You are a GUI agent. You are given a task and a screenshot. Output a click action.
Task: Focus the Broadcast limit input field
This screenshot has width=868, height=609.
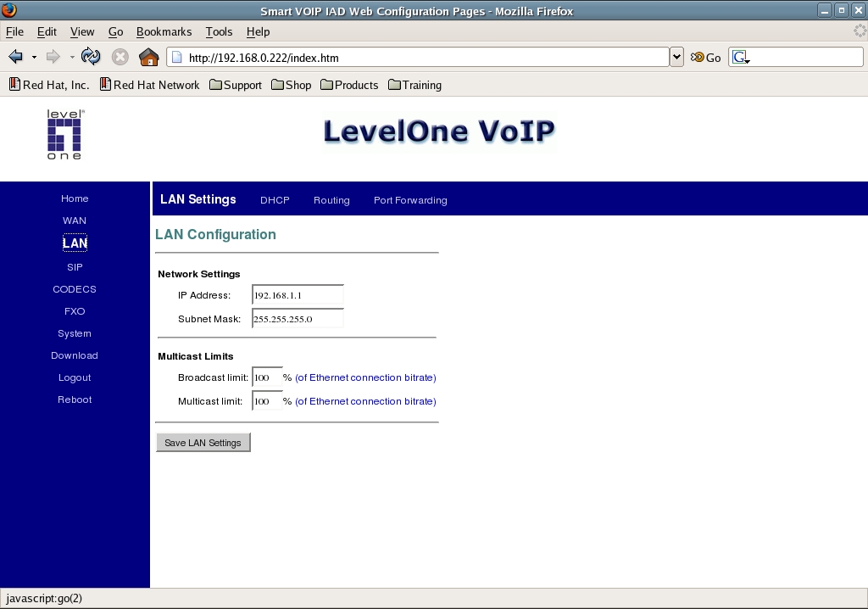[267, 377]
